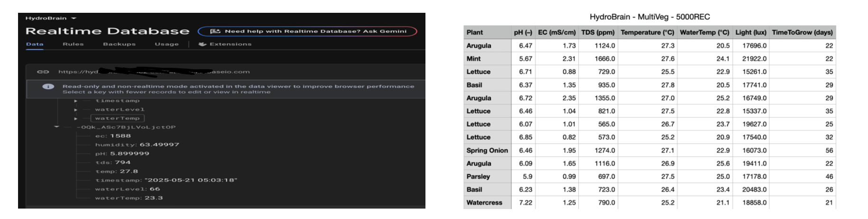Click the Realtime Database page heading
The width and height of the screenshot is (868, 219).
tap(107, 31)
